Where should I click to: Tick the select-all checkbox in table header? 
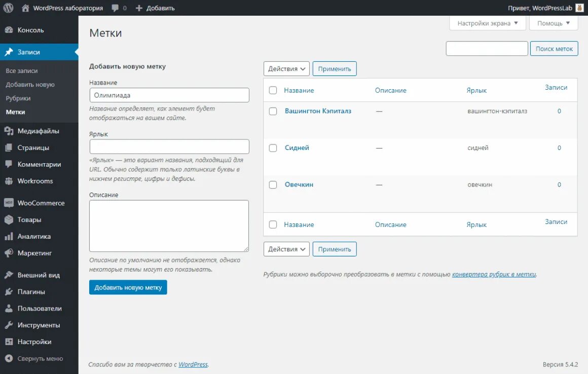[x=273, y=90]
